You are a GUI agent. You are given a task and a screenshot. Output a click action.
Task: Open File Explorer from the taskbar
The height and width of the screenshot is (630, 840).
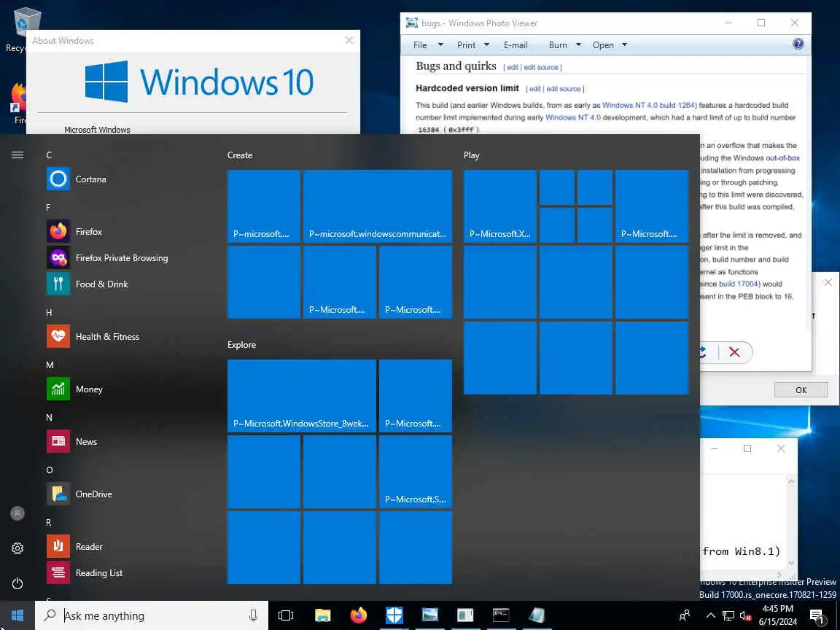322,615
